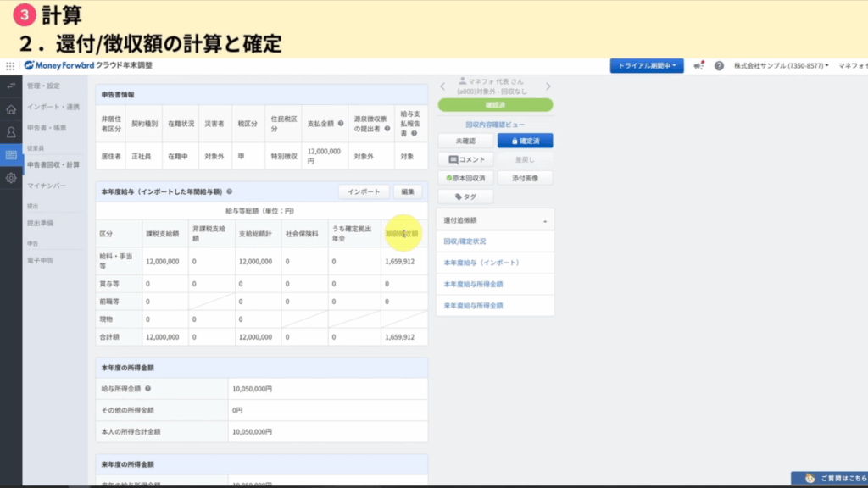This screenshot has height=488, width=868.
Task: Expand the トライアル期間中 dropdown
Action: point(648,66)
